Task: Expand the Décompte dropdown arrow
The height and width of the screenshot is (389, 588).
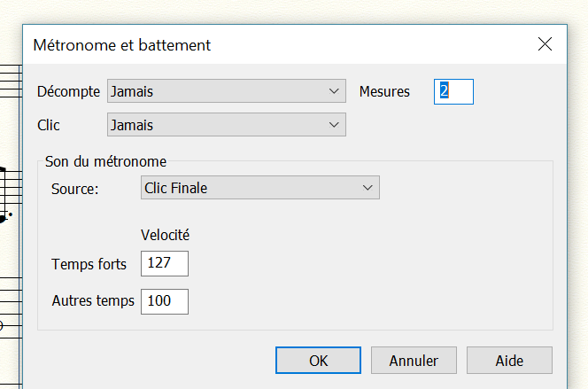Action: coord(334,91)
